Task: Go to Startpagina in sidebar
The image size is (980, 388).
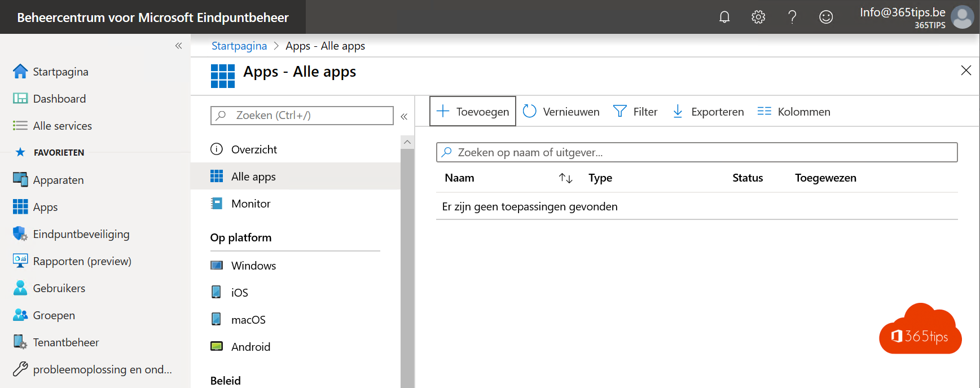Action: pyautogui.click(x=60, y=72)
